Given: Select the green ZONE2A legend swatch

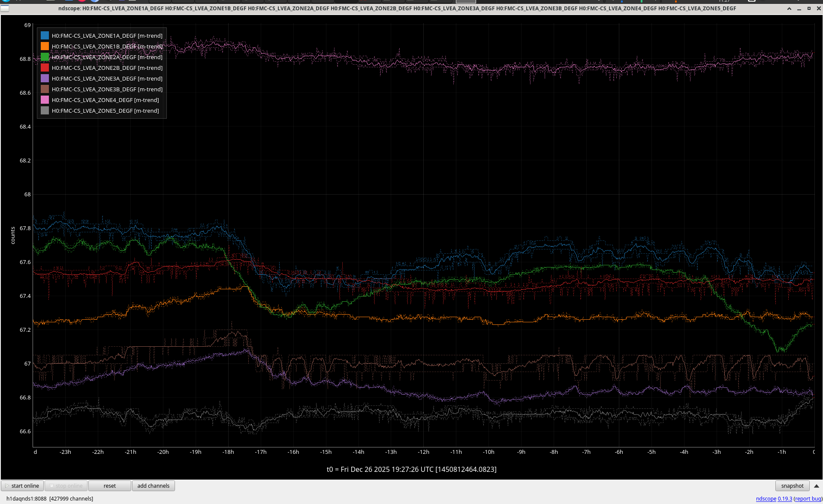Looking at the screenshot, I should pyautogui.click(x=45, y=57).
